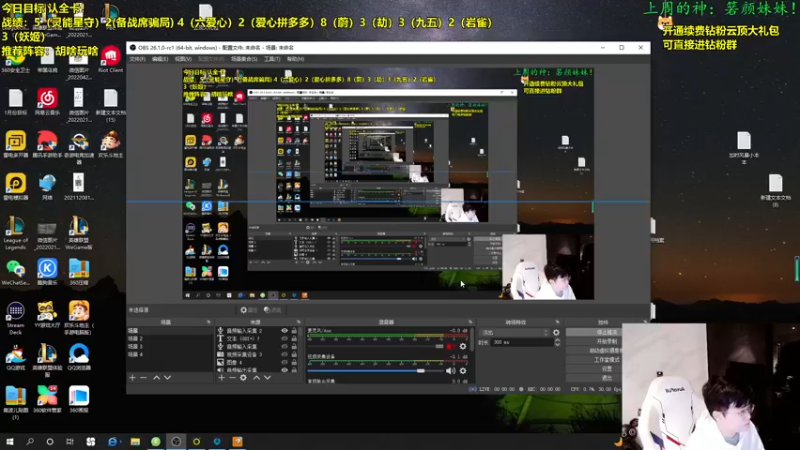The width and height of the screenshot is (800, 450).
Task: Pop out the 场景 dock panel
Action: (x=209, y=322)
